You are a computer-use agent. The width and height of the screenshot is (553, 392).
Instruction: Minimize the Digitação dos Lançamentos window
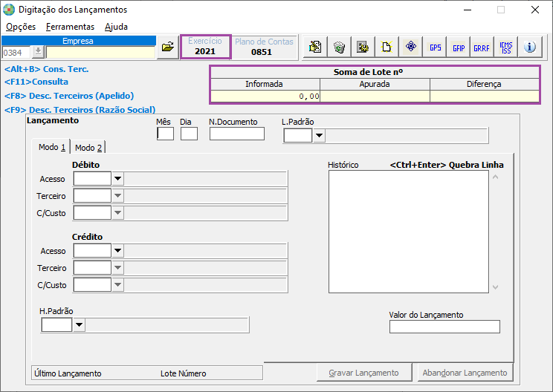pos(468,10)
